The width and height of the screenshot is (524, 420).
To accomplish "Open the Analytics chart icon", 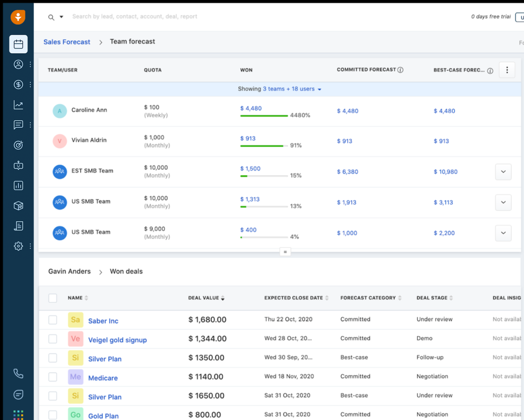I will pyautogui.click(x=18, y=104).
